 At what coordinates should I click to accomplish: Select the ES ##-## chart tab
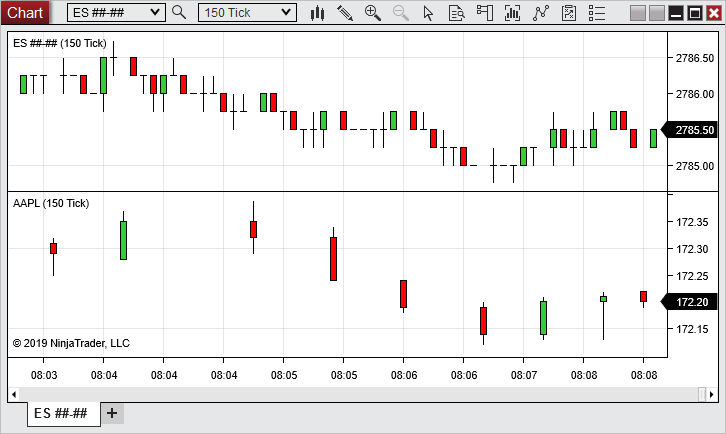point(63,413)
